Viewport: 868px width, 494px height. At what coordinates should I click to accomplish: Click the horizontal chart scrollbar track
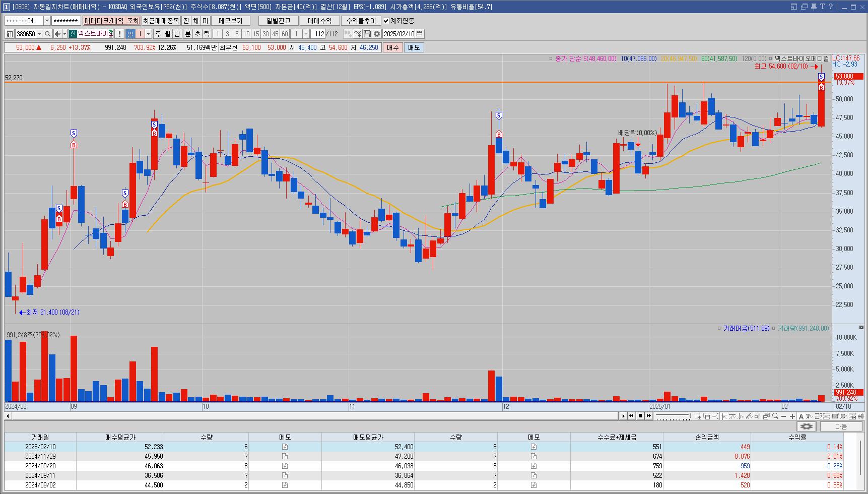tap(315, 416)
